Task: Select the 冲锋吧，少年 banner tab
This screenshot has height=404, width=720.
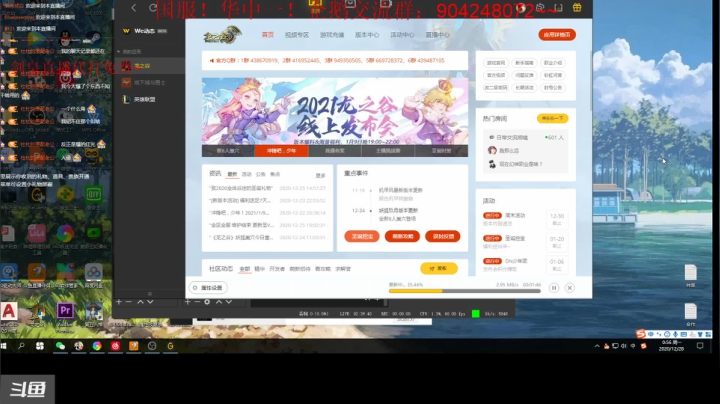Action: [x=281, y=151]
